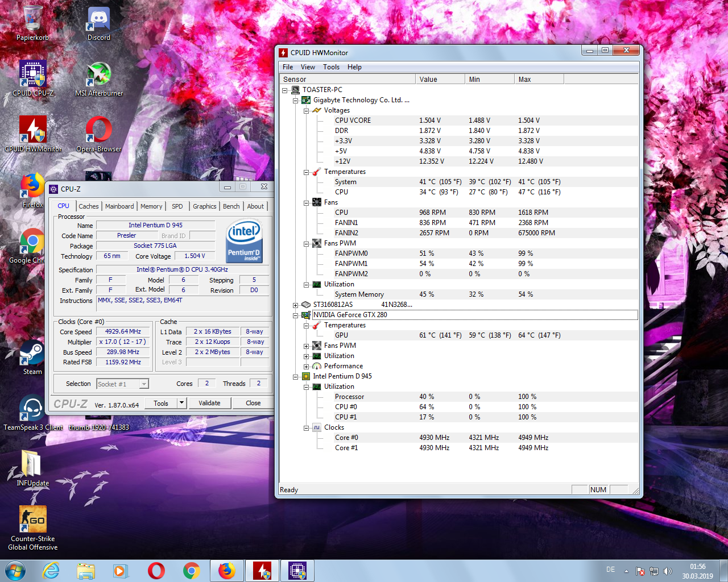Click the volume speaker tray icon
728x582 pixels.
point(668,571)
